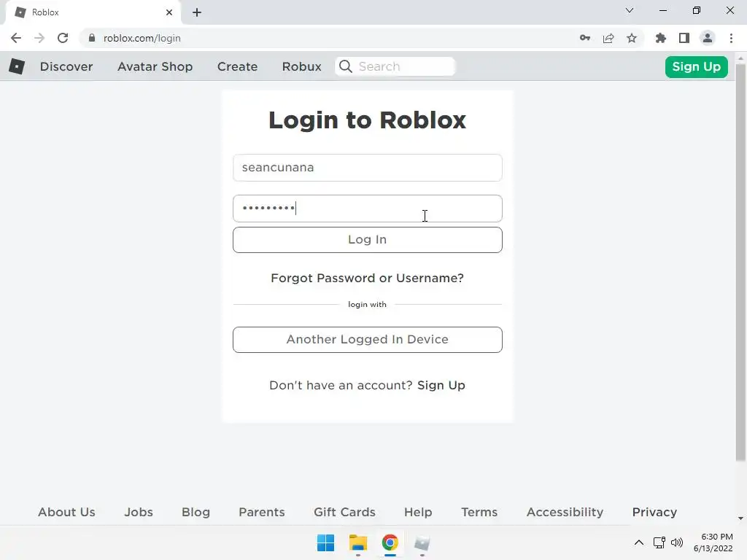Open a new tab with the plus icon

pos(197,12)
